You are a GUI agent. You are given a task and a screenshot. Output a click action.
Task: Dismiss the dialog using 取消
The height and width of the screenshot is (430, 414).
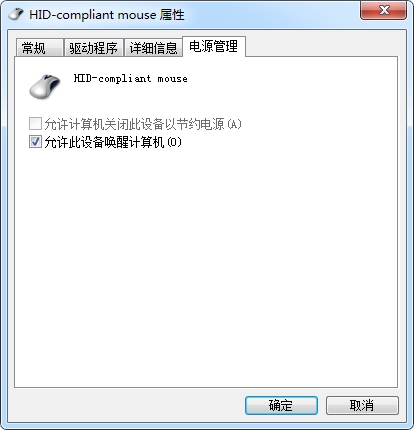pyautogui.click(x=362, y=405)
